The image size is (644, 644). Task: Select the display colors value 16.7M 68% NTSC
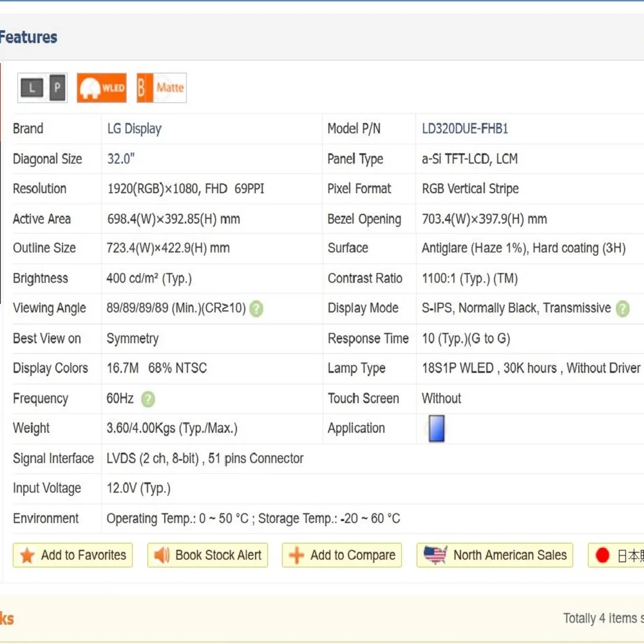tap(156, 368)
